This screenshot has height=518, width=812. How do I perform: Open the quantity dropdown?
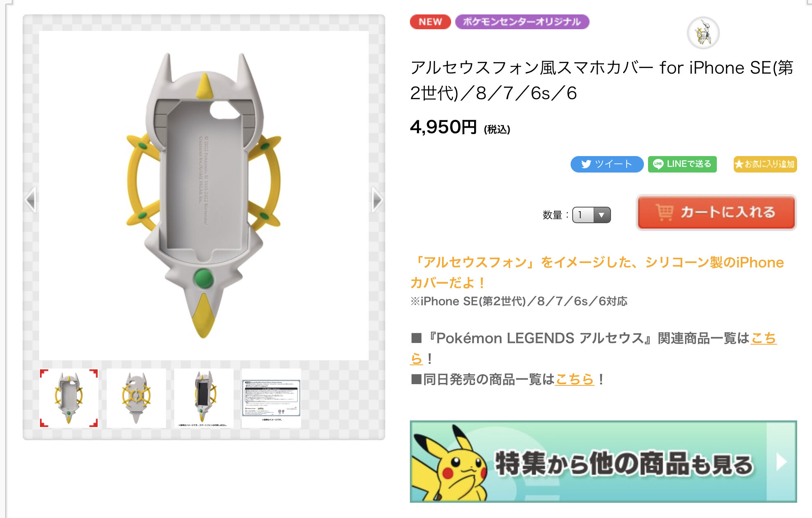click(592, 215)
